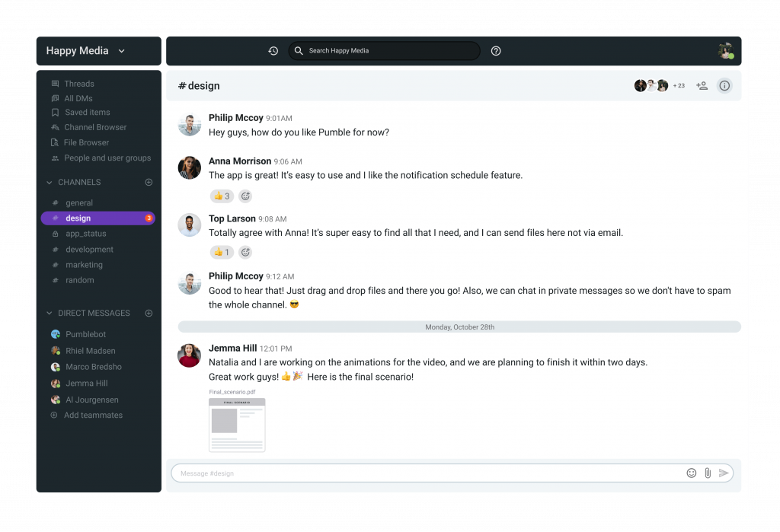Open Channel Browser
The height and width of the screenshot is (532, 780).
(95, 127)
